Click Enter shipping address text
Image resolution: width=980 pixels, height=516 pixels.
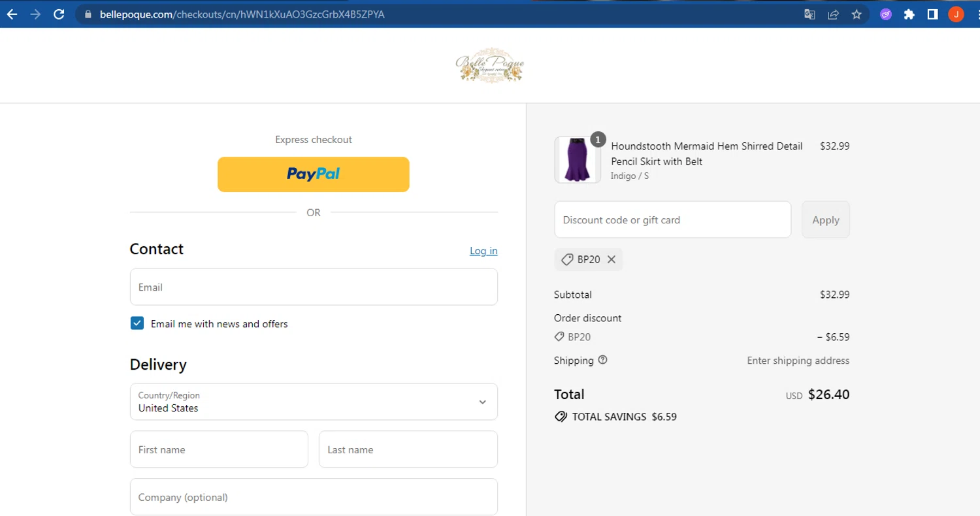[x=798, y=361]
